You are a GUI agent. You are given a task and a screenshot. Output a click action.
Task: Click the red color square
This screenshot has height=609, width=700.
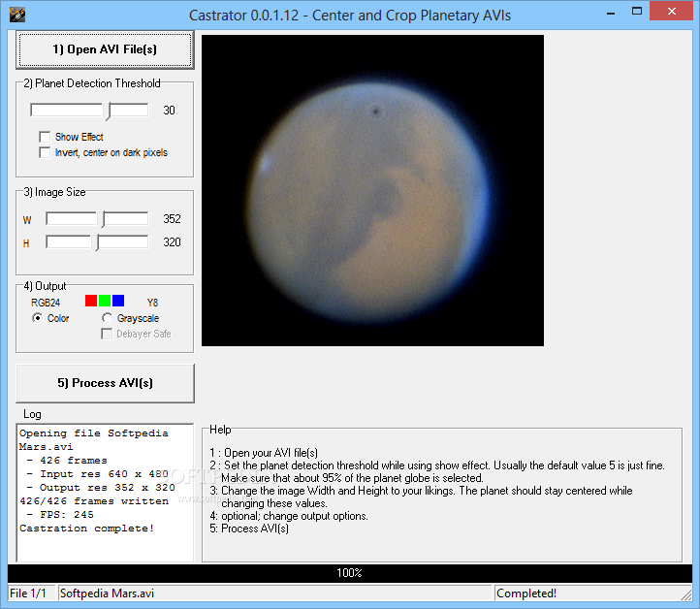point(91,301)
